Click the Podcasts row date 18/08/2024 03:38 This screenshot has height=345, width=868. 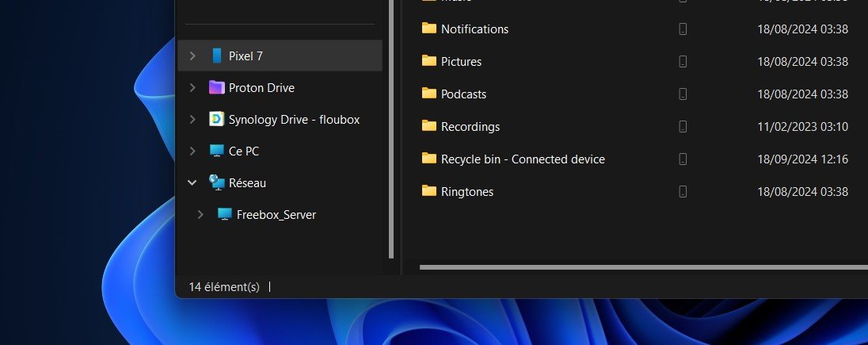[803, 94]
